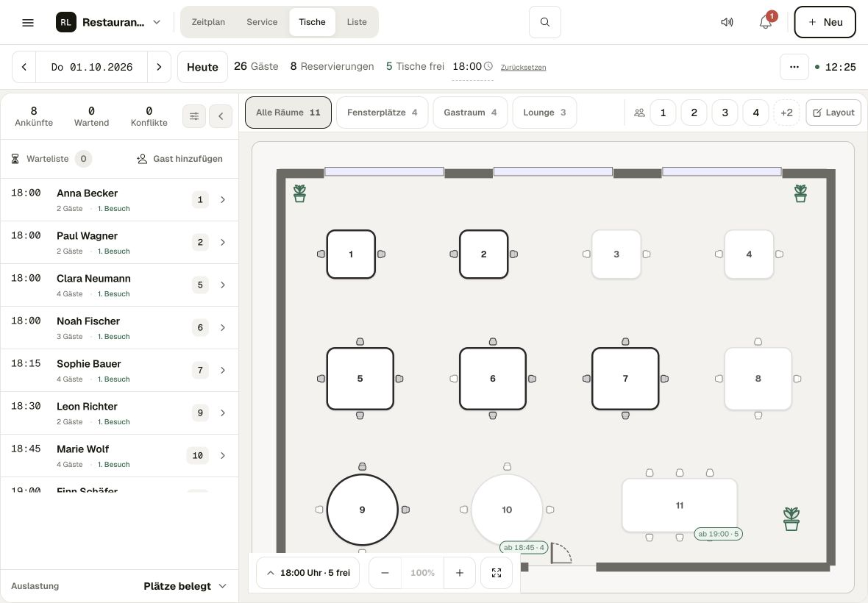
Task: Click the Zurücksetzen link
Action: click(523, 68)
